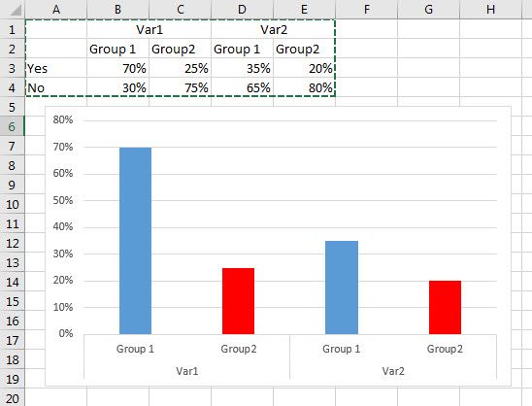
Task: Click the No label cell
Action: click(56, 87)
